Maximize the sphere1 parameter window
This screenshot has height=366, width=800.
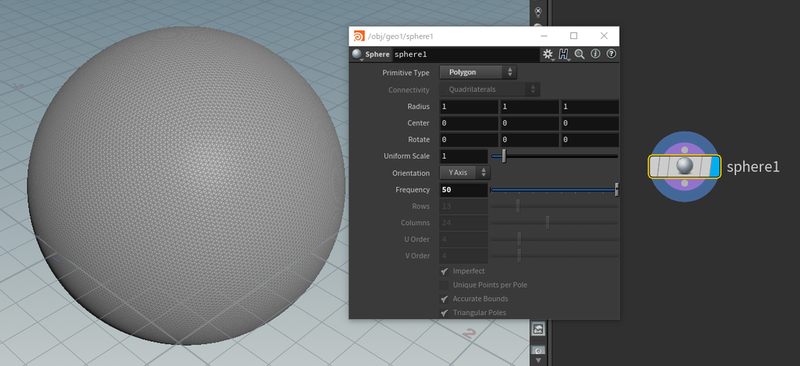point(574,36)
